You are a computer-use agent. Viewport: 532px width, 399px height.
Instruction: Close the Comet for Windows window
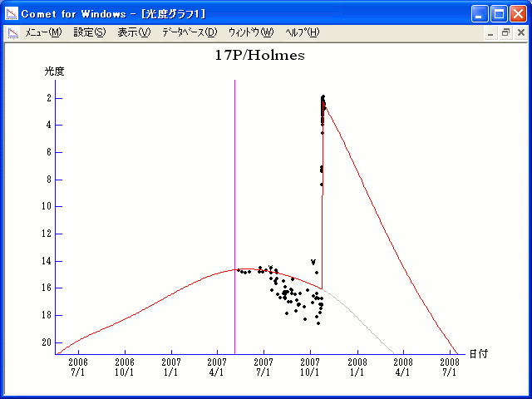click(x=518, y=14)
